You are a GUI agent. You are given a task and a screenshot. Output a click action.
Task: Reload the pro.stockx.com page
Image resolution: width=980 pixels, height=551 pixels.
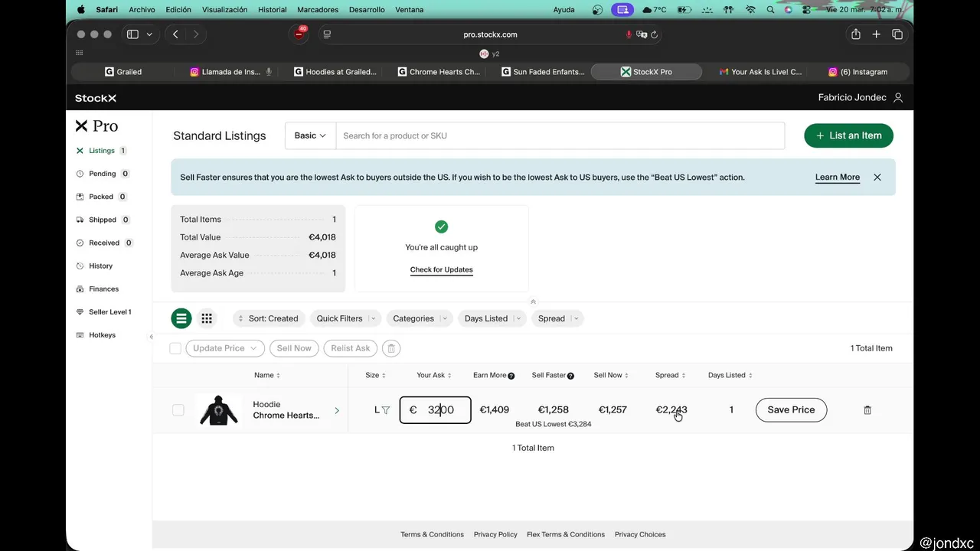click(655, 34)
